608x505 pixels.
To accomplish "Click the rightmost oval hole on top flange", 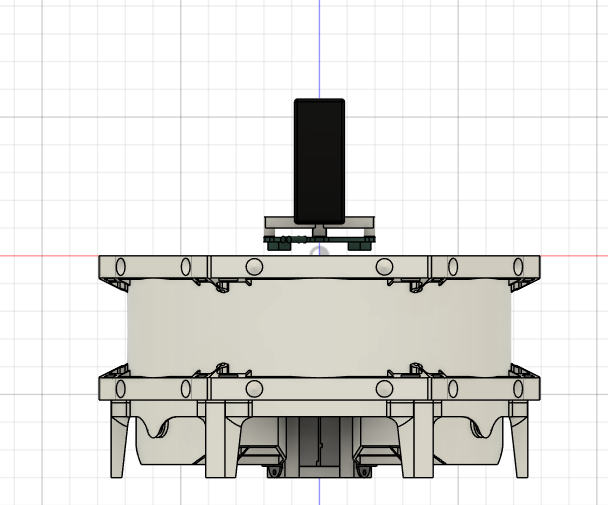I will tap(518, 266).
